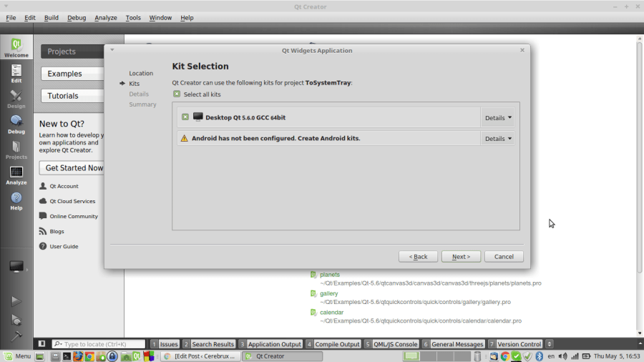Image resolution: width=644 pixels, height=362 pixels.
Task: Open Qt Cloud Services link
Action: coord(72,201)
